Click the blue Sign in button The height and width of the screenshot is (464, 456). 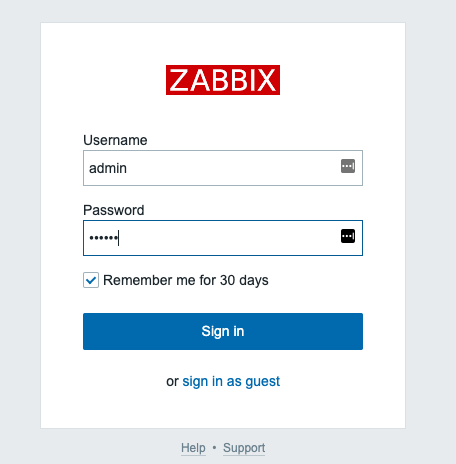point(223,331)
